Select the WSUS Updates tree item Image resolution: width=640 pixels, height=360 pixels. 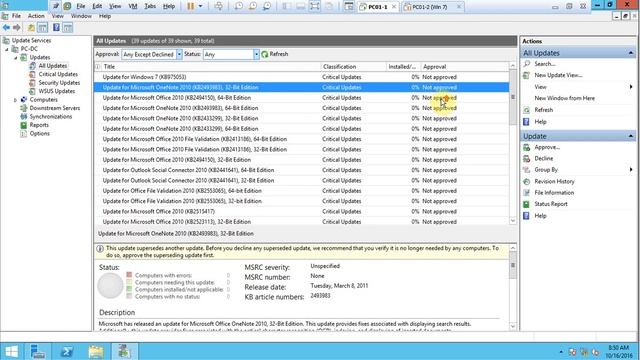click(57, 91)
